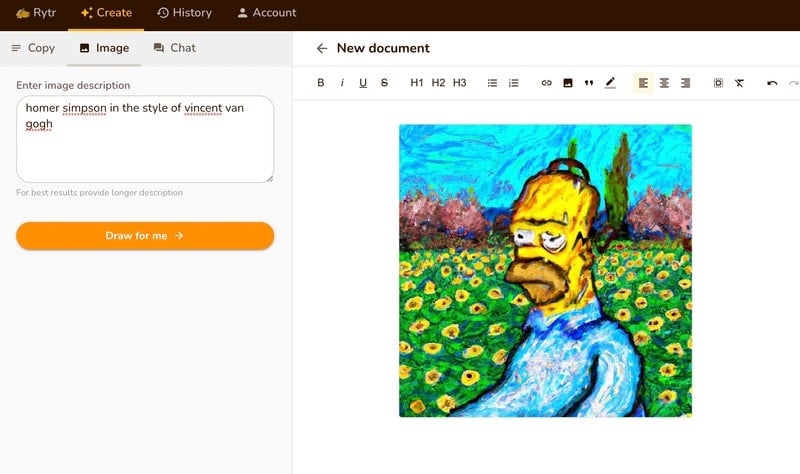Set Heading 3 style
This screenshot has height=474, width=800.
coord(460,83)
